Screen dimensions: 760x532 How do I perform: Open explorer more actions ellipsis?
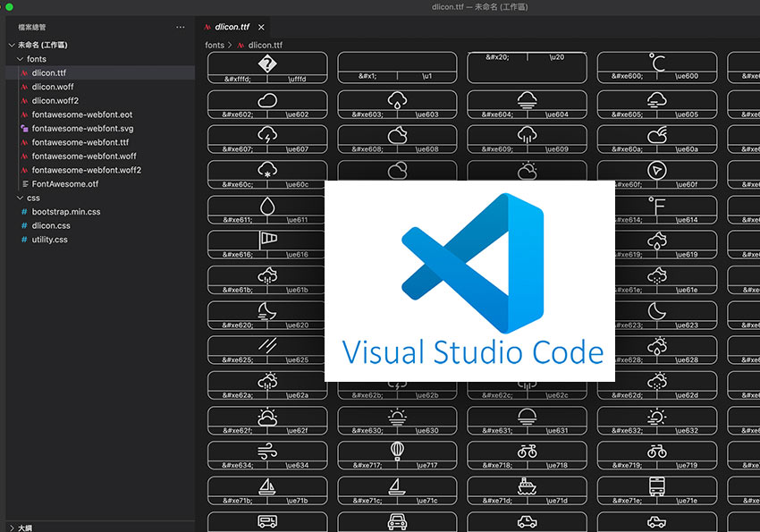pos(181,27)
